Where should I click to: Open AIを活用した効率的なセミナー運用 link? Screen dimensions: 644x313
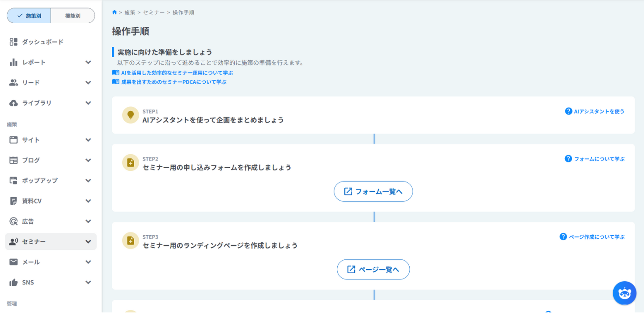point(177,72)
